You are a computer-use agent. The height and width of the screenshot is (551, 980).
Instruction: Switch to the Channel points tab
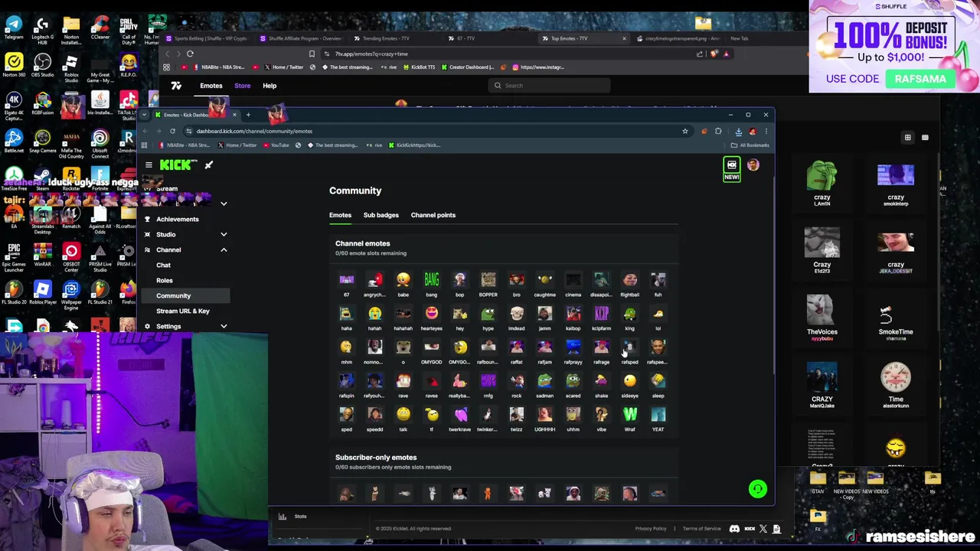pyautogui.click(x=433, y=215)
